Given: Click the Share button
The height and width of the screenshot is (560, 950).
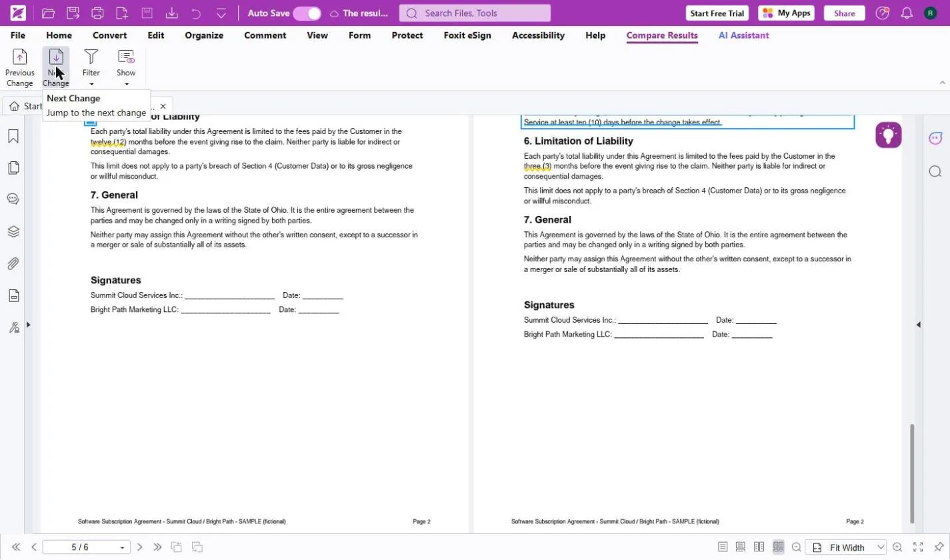Looking at the screenshot, I should pyautogui.click(x=844, y=13).
